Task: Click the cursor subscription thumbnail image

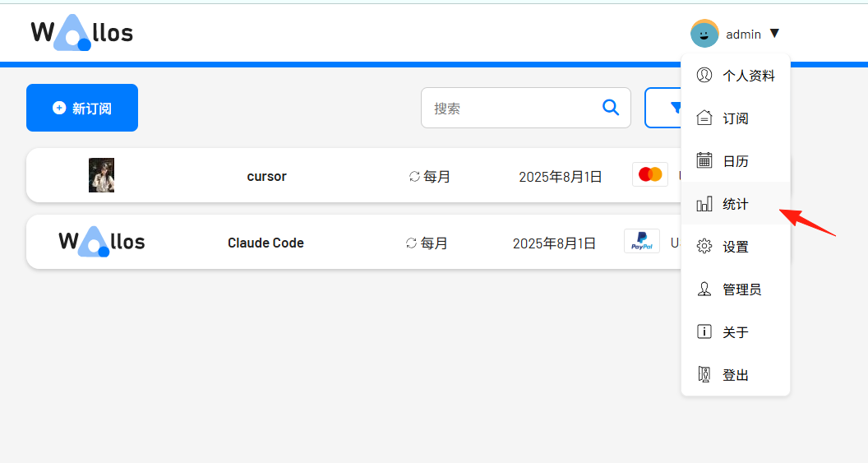Action: (101, 175)
